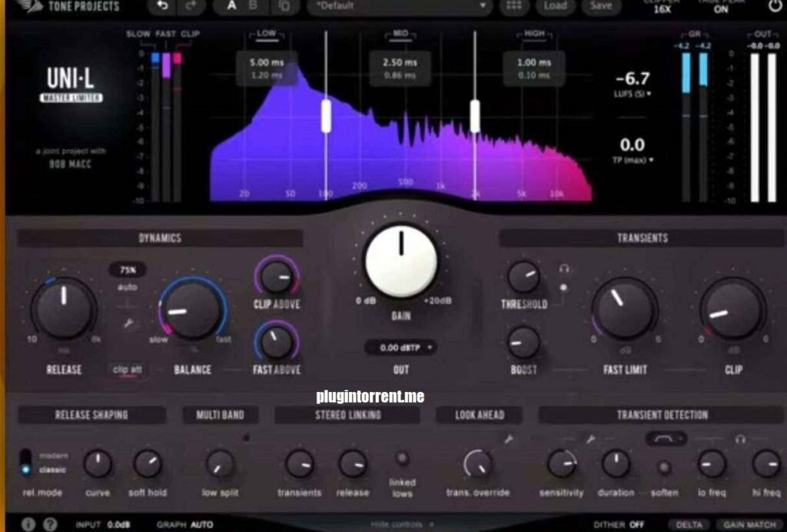This screenshot has width=787, height=532.
Task: Click the Save button
Action: (601, 6)
